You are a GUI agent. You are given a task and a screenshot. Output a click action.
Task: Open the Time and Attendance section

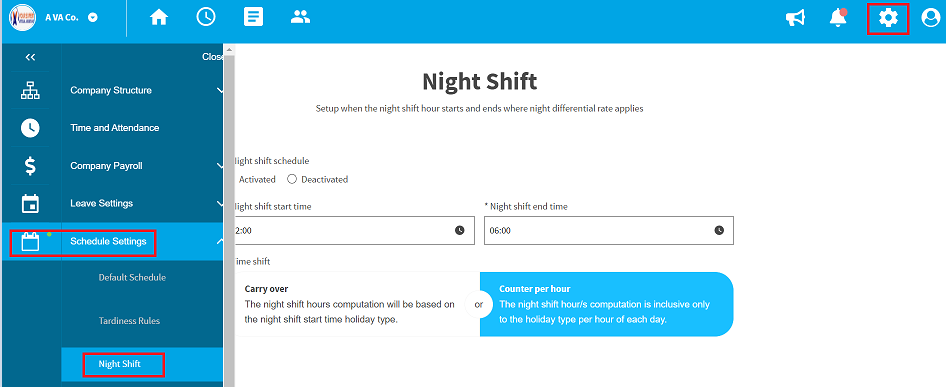115,128
